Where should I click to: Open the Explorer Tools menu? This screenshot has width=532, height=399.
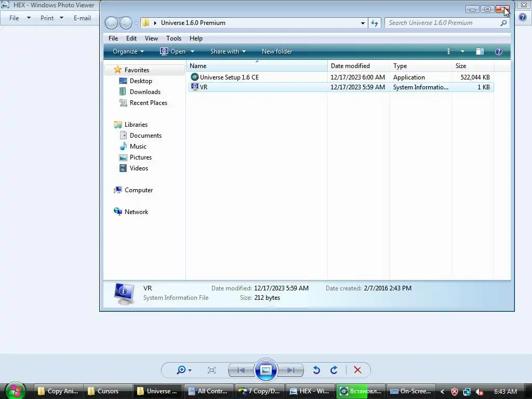174,38
